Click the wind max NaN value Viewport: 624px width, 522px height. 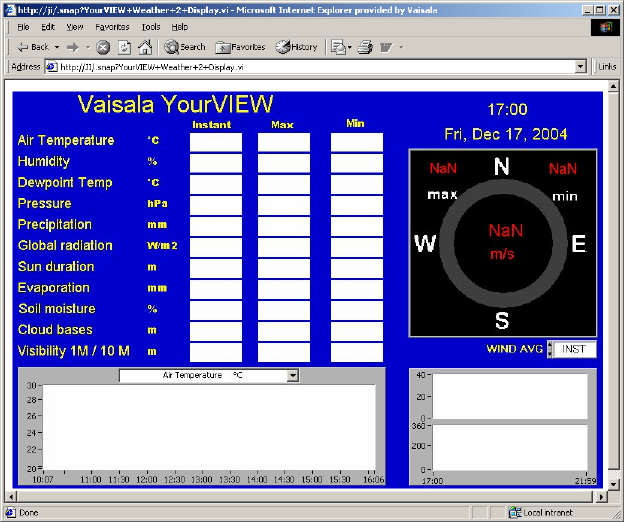coord(443,169)
